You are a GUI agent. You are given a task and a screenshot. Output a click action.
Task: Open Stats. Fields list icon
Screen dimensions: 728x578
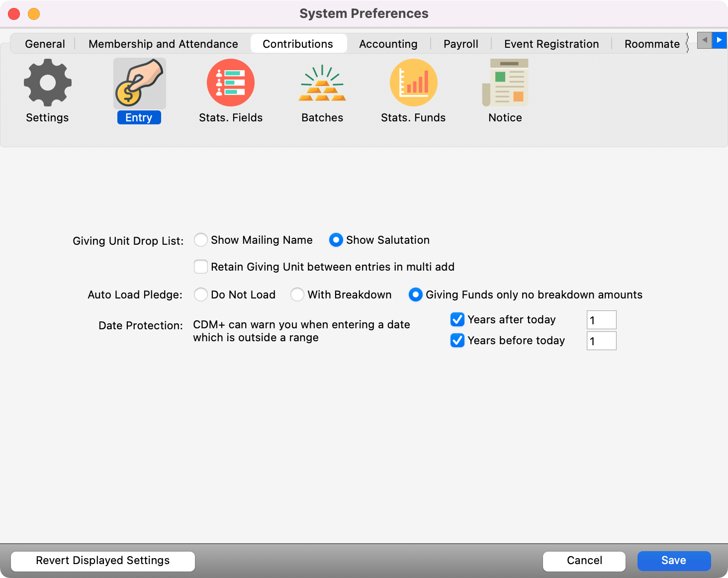click(231, 83)
